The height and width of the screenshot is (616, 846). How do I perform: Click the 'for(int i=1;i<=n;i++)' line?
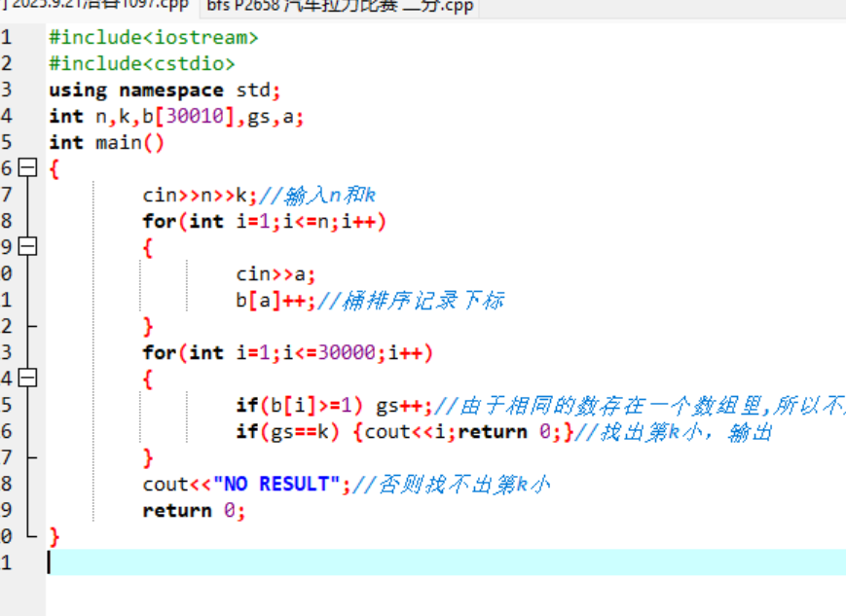click(x=265, y=222)
